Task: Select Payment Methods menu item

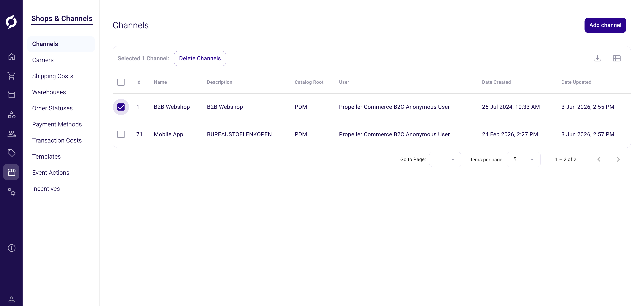Action: point(57,124)
